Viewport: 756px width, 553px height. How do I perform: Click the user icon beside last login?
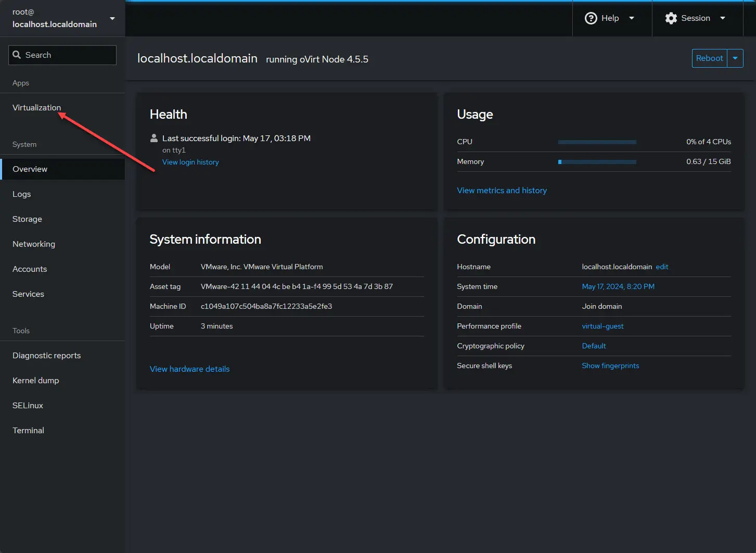point(154,138)
